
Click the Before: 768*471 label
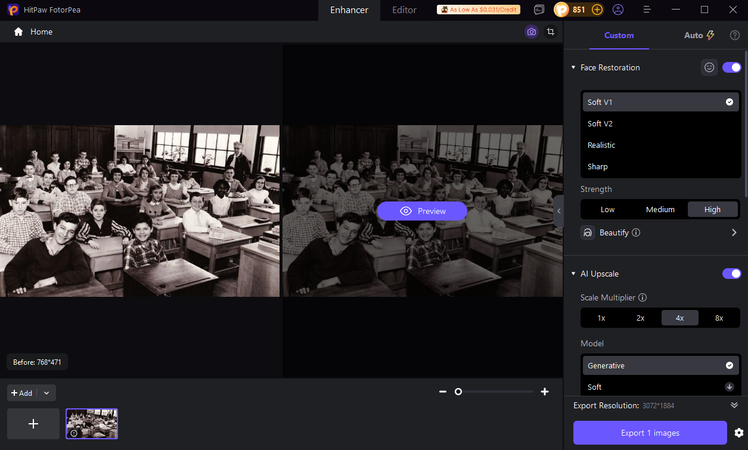pos(37,362)
